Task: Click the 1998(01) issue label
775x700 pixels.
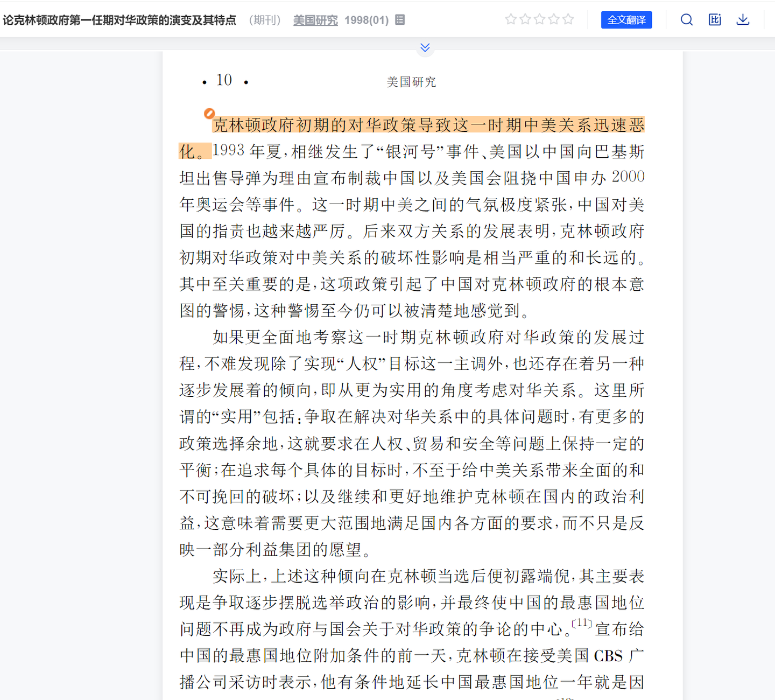Action: (366, 19)
